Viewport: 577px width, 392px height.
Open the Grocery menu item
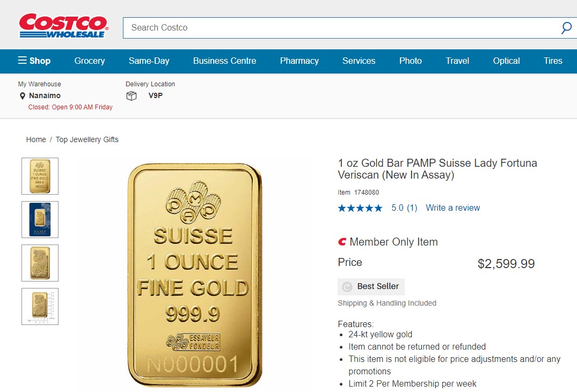click(x=90, y=61)
